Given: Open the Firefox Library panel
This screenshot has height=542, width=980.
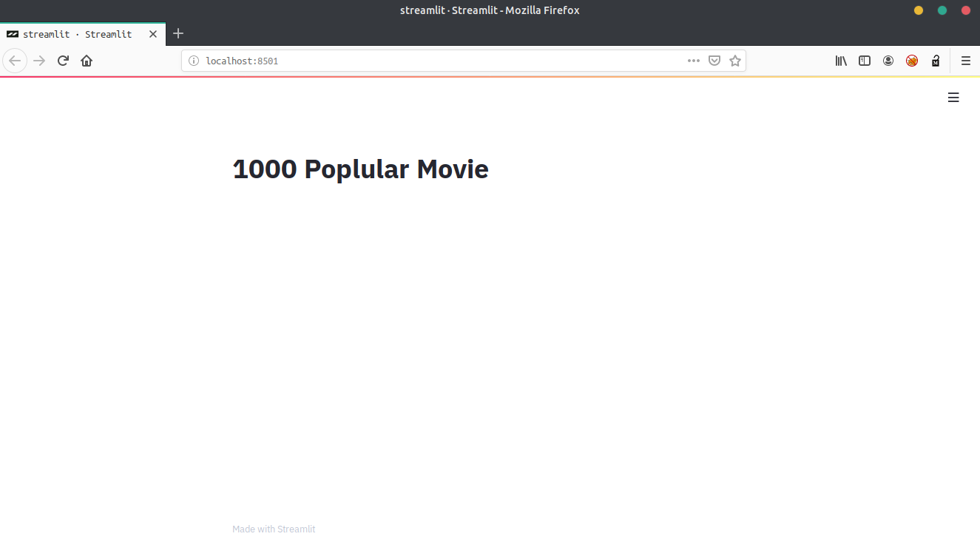Looking at the screenshot, I should point(841,61).
